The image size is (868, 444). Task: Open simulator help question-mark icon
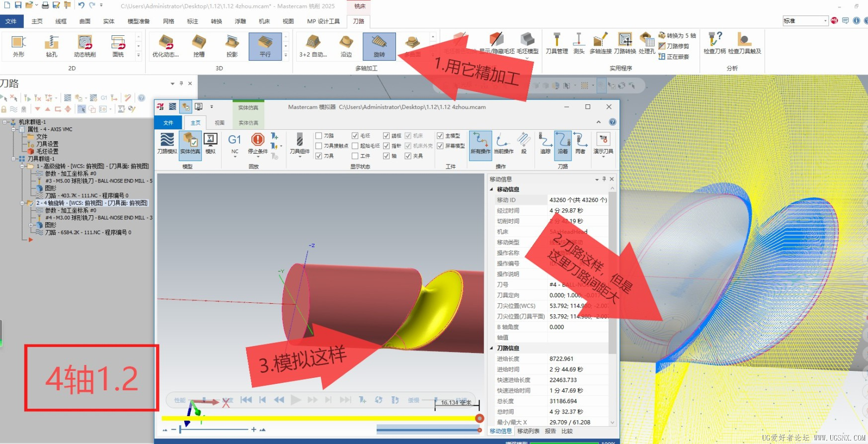(x=613, y=122)
